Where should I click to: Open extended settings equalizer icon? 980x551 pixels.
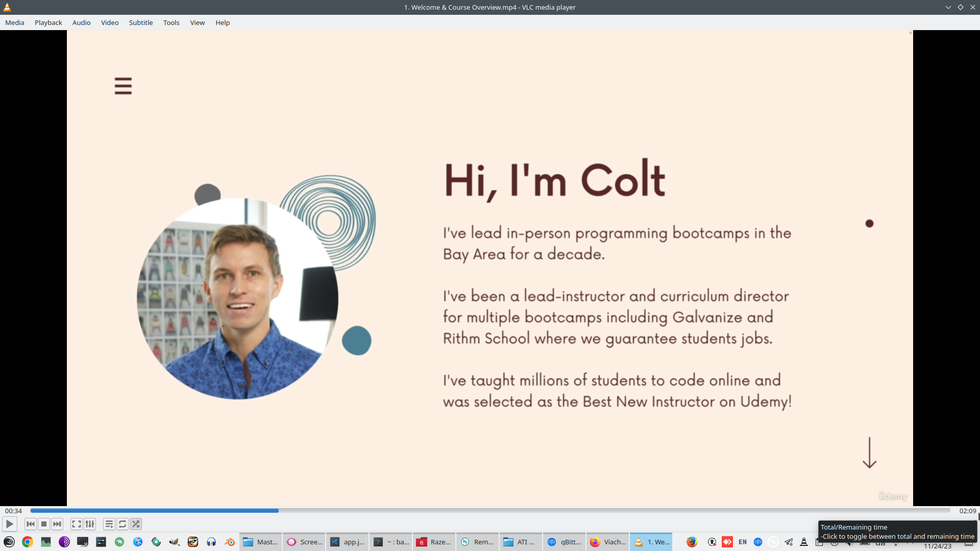pyautogui.click(x=90, y=524)
